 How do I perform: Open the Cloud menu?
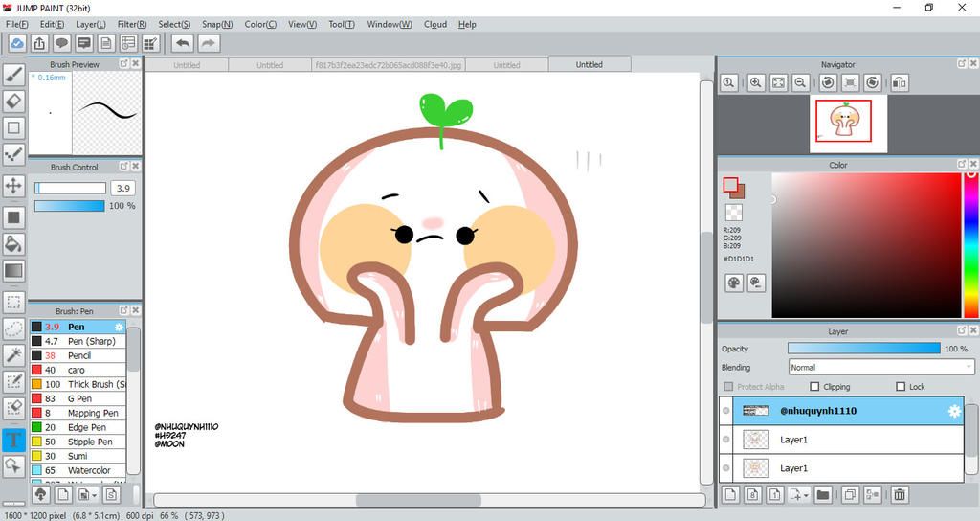tap(435, 24)
